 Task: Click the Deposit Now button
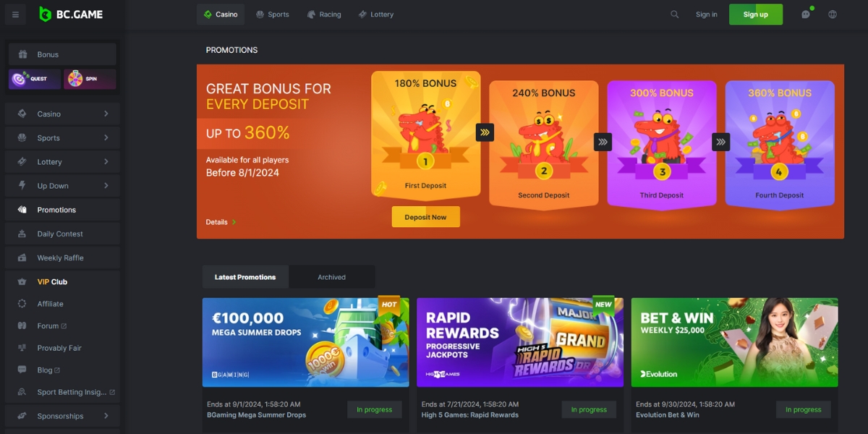coord(426,217)
